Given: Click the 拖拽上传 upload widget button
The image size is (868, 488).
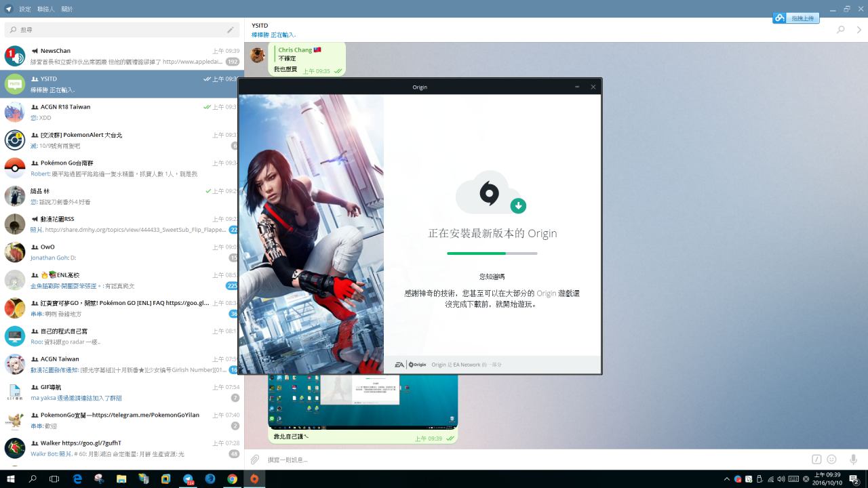Looking at the screenshot, I should (796, 18).
